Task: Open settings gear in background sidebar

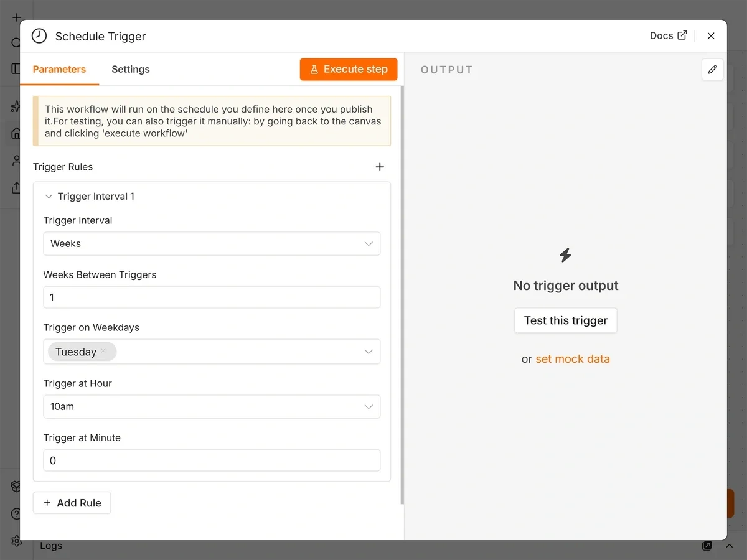Action: coord(16,541)
